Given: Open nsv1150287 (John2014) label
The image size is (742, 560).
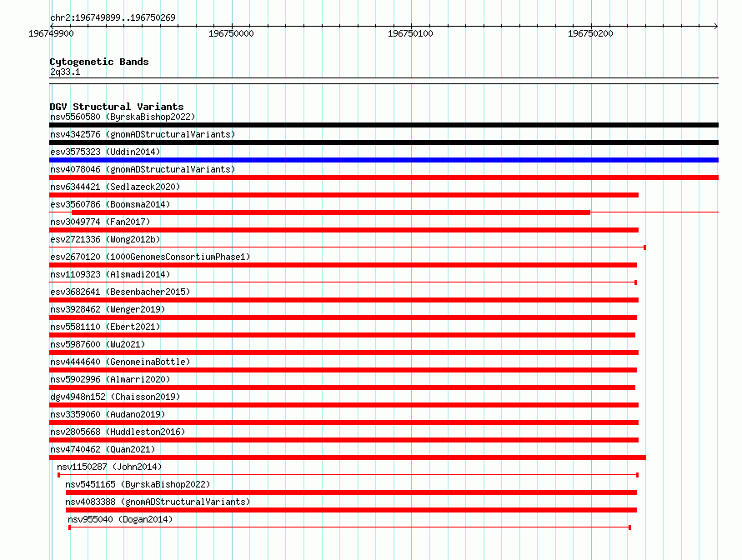Looking at the screenshot, I should [109, 467].
